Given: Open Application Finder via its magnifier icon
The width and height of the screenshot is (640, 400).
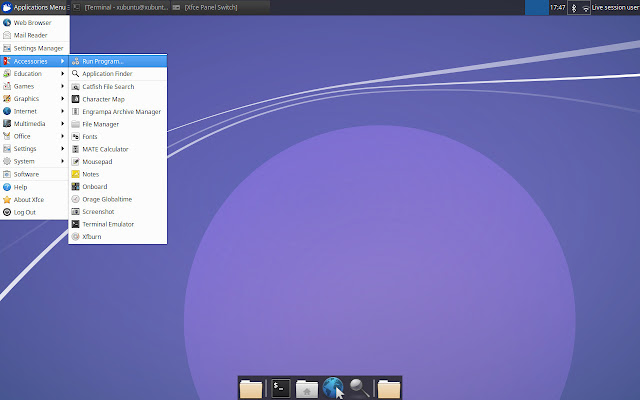Looking at the screenshot, I should [76, 74].
